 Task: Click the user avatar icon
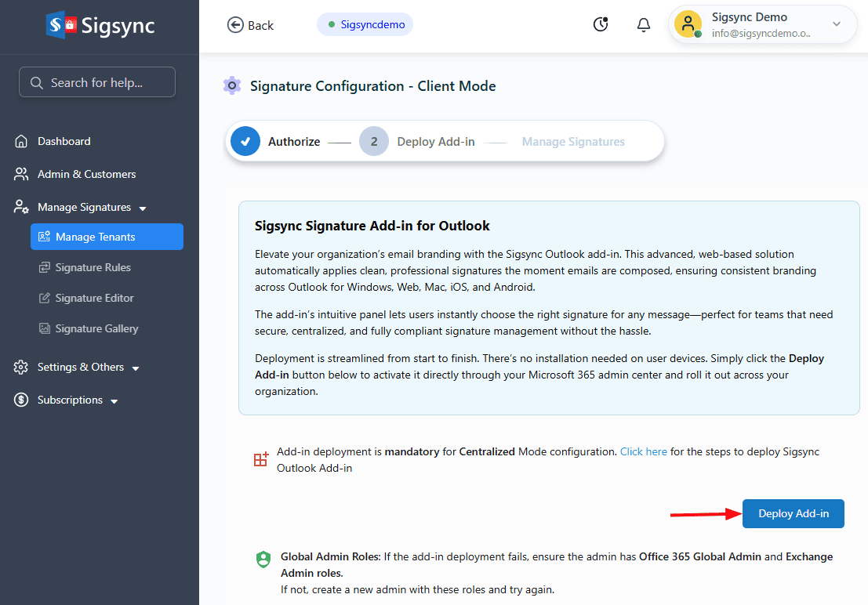(x=688, y=24)
